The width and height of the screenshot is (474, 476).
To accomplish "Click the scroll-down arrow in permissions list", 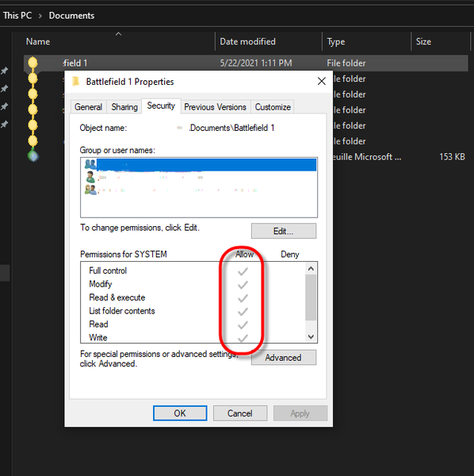I will [311, 336].
